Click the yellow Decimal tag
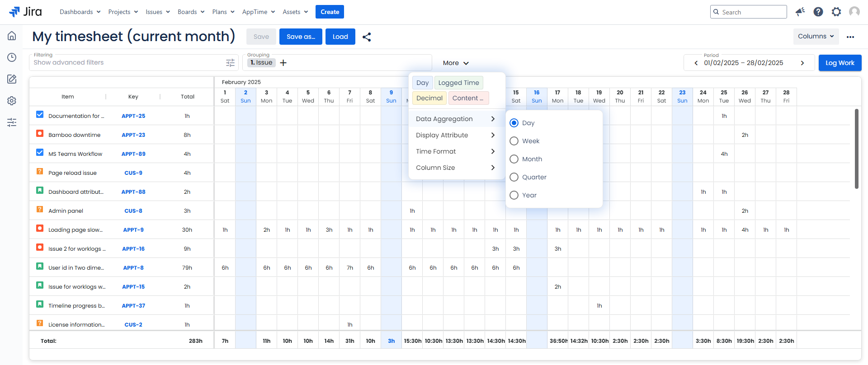Viewport: 868px width, 365px height. (429, 98)
